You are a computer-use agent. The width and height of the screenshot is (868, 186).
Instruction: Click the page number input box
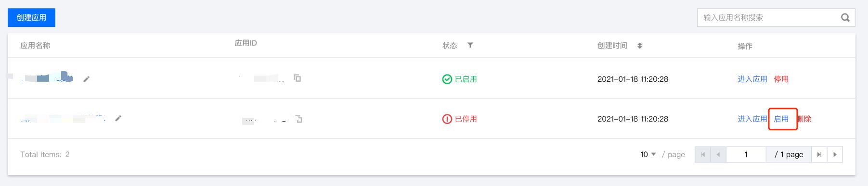click(x=746, y=154)
